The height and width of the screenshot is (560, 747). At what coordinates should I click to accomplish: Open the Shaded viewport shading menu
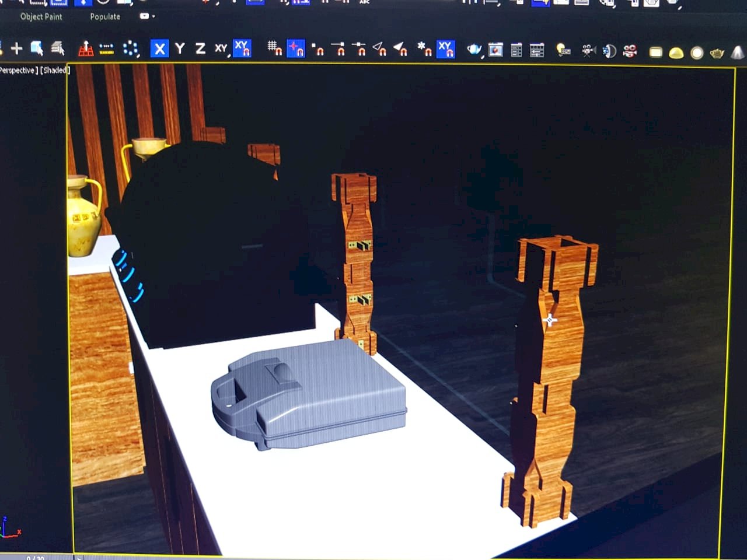[55, 71]
